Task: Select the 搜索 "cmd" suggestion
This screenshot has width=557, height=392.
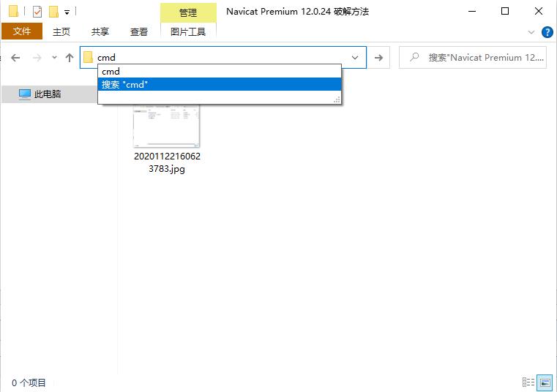Action: pos(219,85)
